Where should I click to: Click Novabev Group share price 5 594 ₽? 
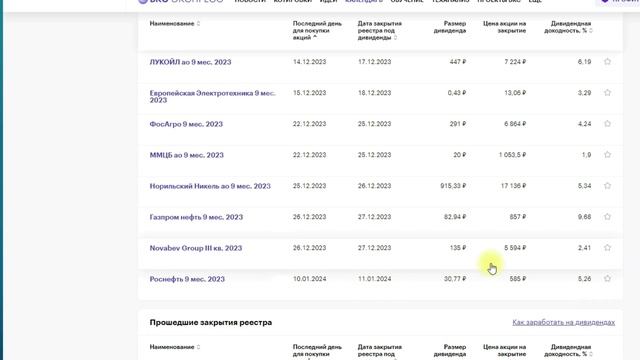click(x=515, y=248)
